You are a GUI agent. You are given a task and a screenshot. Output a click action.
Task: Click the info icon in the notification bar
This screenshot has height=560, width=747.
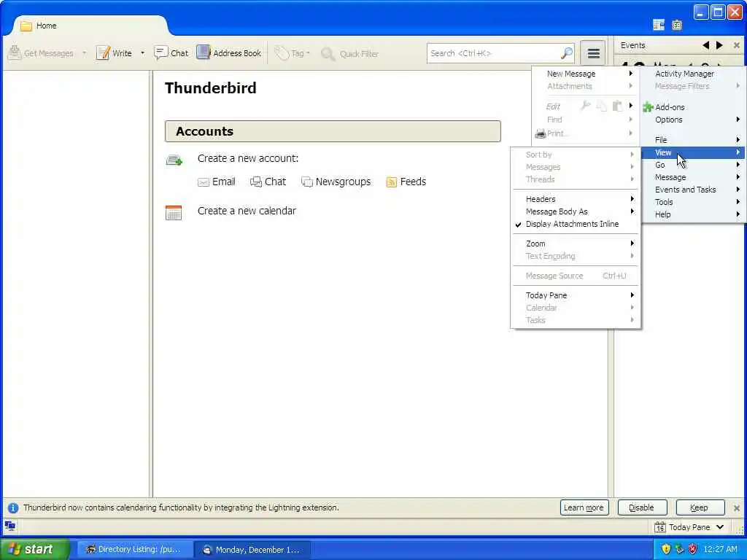[x=13, y=507]
